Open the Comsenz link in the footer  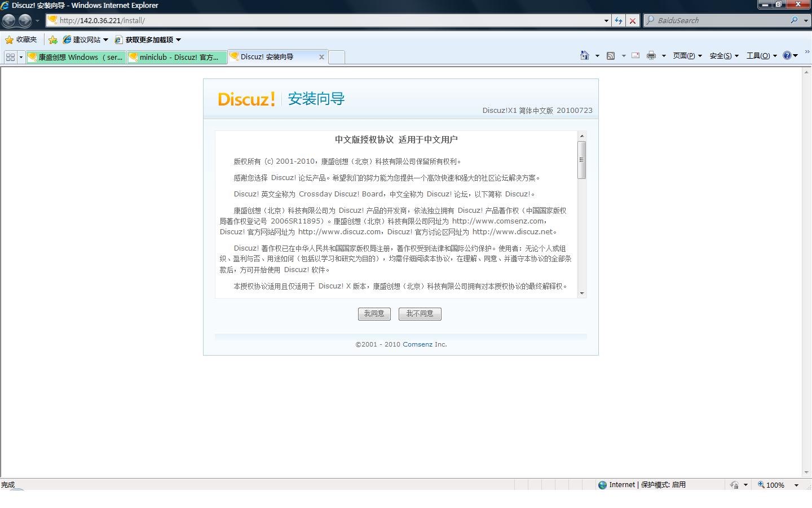click(417, 344)
